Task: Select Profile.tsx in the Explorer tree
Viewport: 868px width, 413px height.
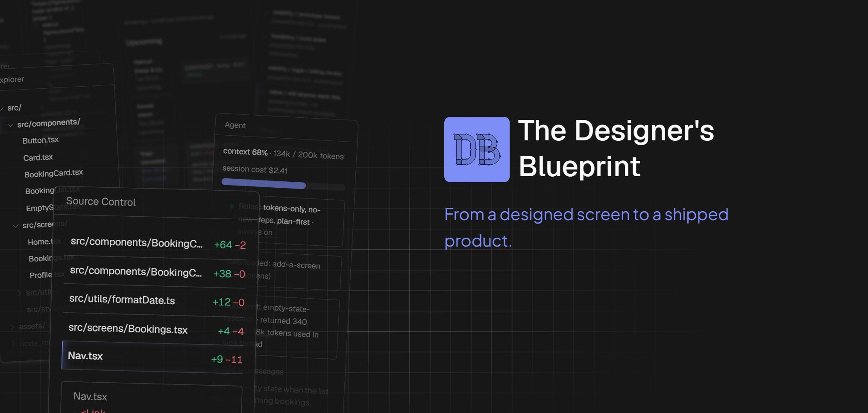Action: 47,275
